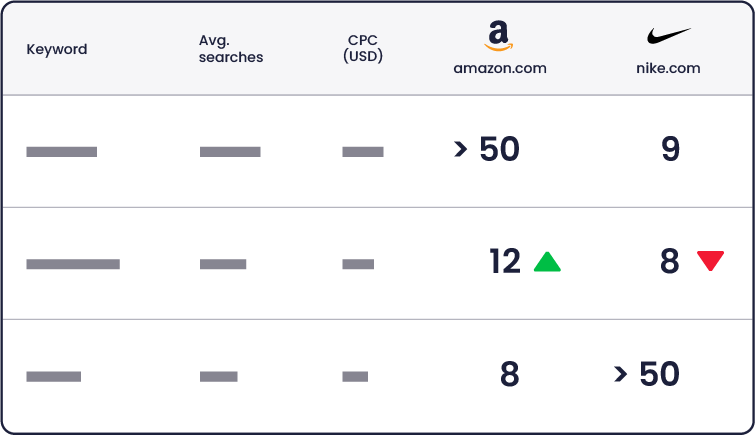Select the first row keyword placeholder
Viewport: 755px width, 435px height.
pyautogui.click(x=62, y=152)
